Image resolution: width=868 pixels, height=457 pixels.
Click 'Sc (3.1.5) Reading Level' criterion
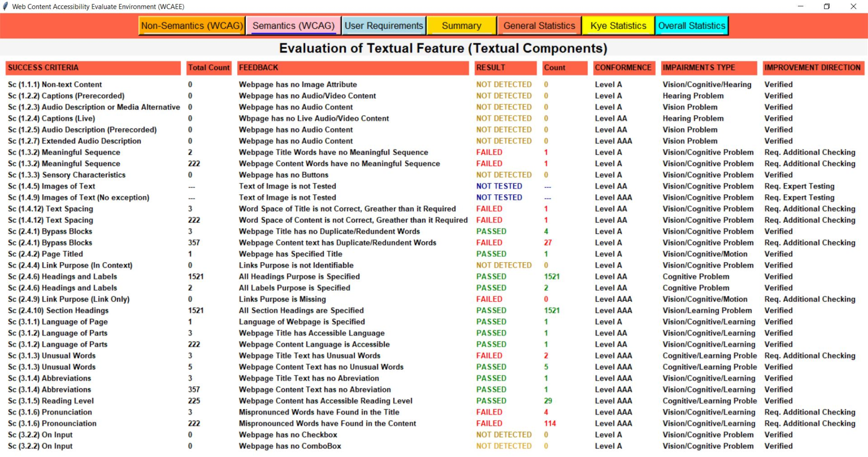tap(51, 401)
